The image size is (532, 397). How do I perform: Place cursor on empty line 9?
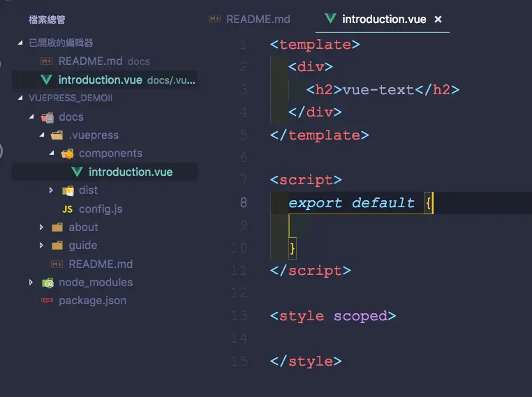(401, 225)
